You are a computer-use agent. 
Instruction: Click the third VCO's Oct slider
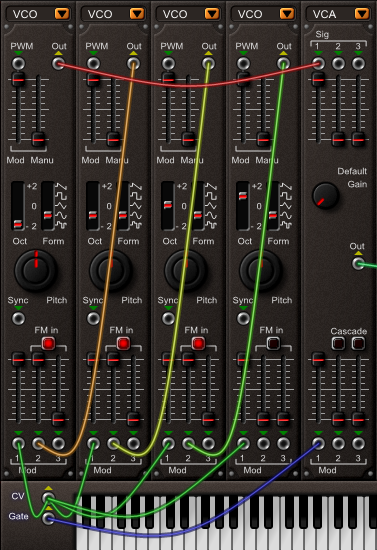pyautogui.click(x=168, y=206)
